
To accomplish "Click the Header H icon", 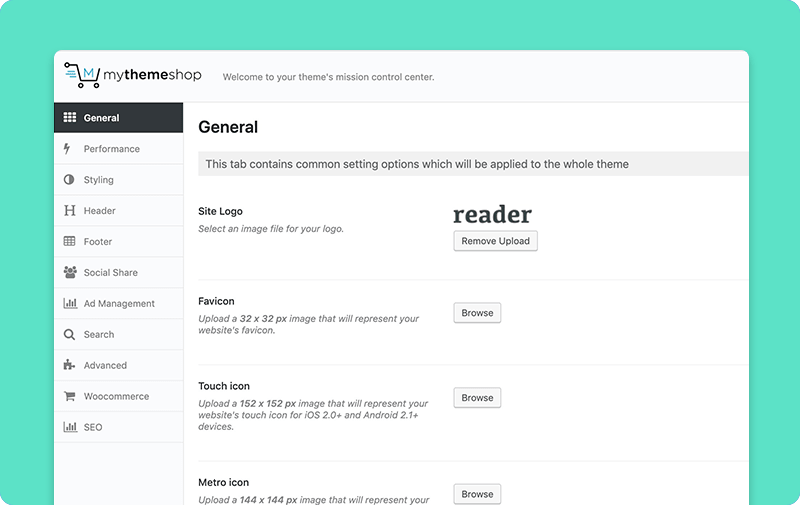I will [x=69, y=210].
